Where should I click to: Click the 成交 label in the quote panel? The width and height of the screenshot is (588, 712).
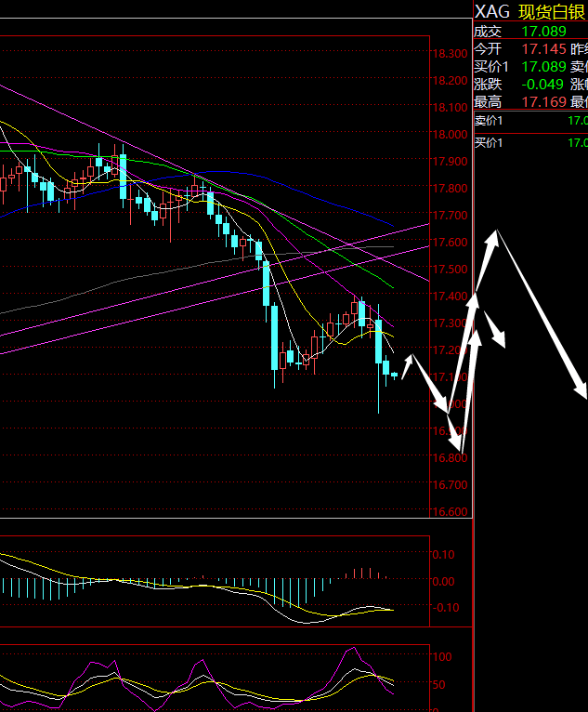pyautogui.click(x=488, y=32)
